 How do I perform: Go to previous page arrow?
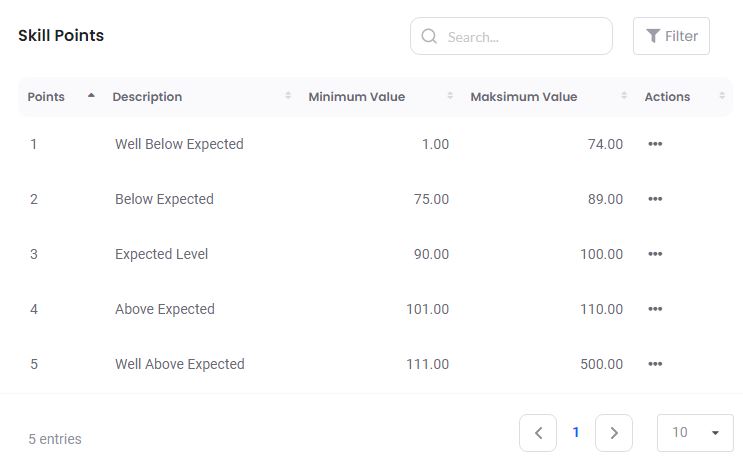pyautogui.click(x=538, y=433)
